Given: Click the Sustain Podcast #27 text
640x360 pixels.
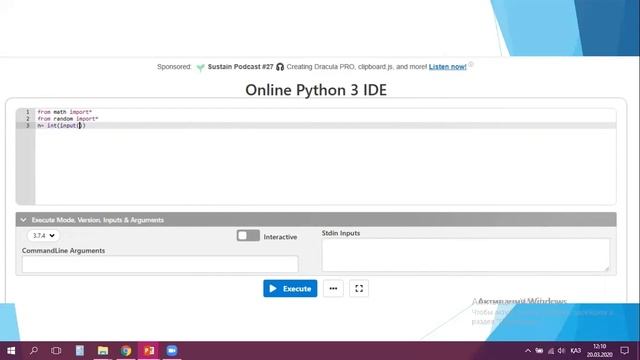Looking at the screenshot, I should click(x=240, y=67).
